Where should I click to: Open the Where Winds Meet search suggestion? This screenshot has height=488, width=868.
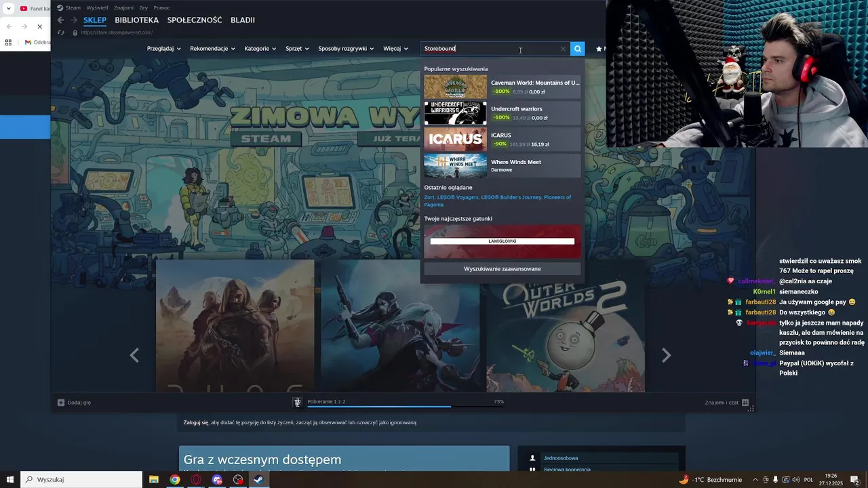click(502, 166)
